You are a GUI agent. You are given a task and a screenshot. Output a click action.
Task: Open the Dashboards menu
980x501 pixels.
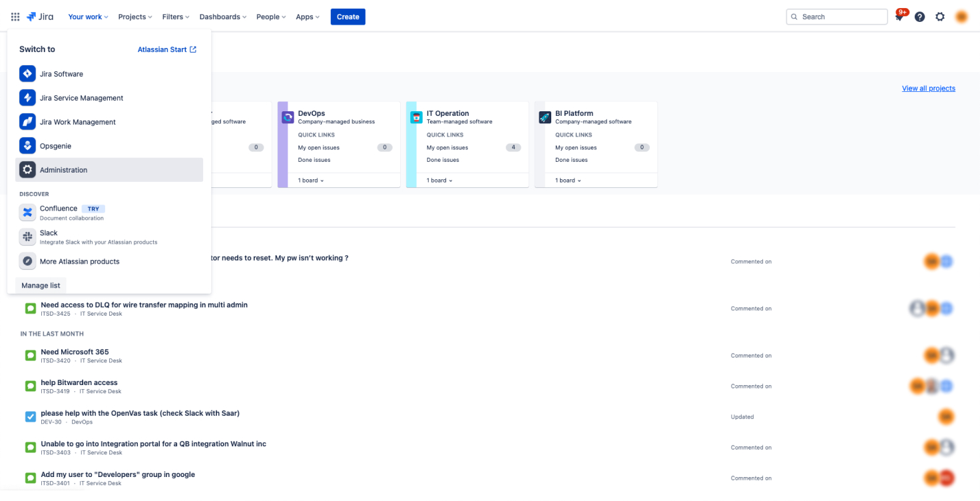tap(223, 17)
